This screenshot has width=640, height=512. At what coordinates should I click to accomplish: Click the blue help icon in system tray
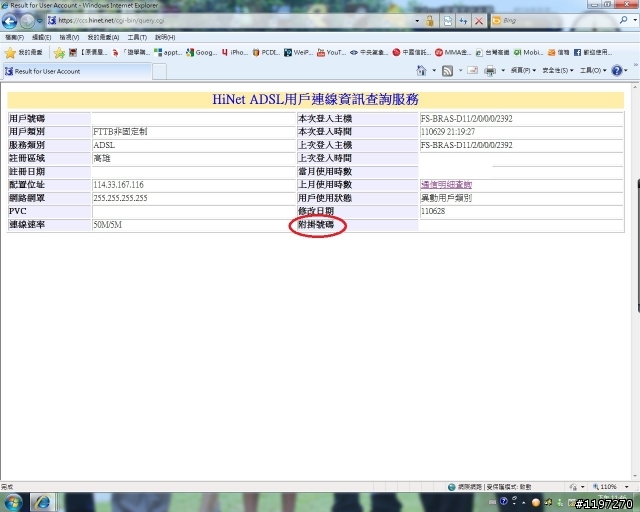click(504, 501)
